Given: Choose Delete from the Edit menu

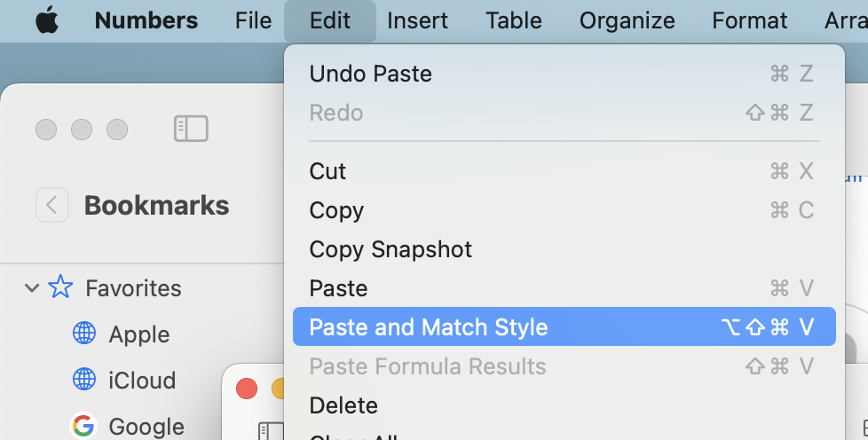Looking at the screenshot, I should coord(343,405).
